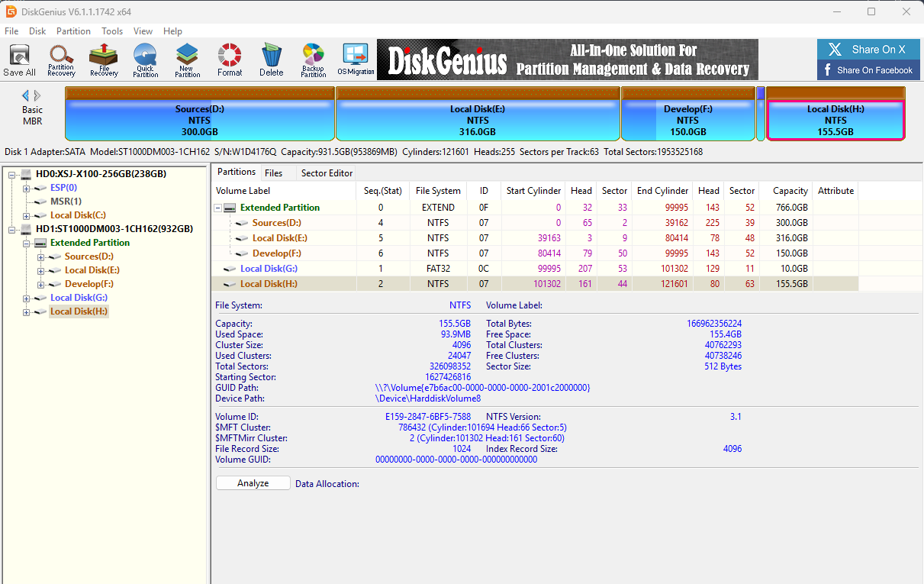The height and width of the screenshot is (584, 924).
Task: Launch the File Recovery tool
Action: tap(104, 60)
